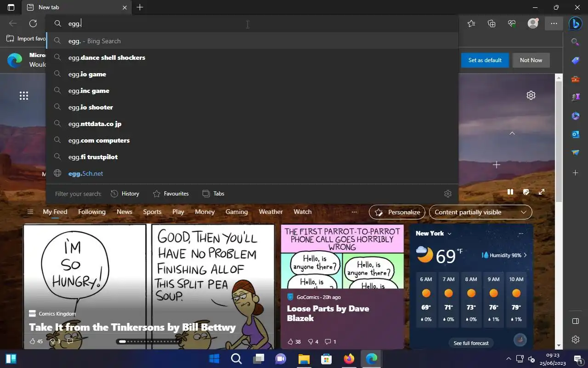Screen dimensions: 588x368
Task: Open File Explorer from taskbar
Action: (x=304, y=359)
